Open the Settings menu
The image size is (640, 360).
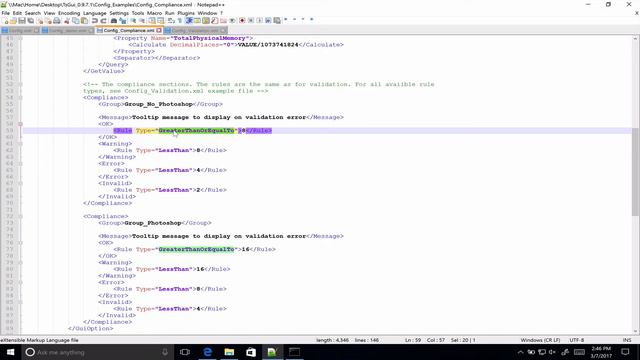(x=119, y=13)
